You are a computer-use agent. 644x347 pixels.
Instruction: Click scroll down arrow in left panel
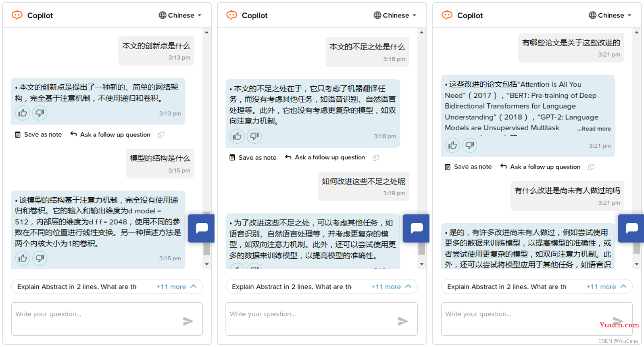[207, 264]
